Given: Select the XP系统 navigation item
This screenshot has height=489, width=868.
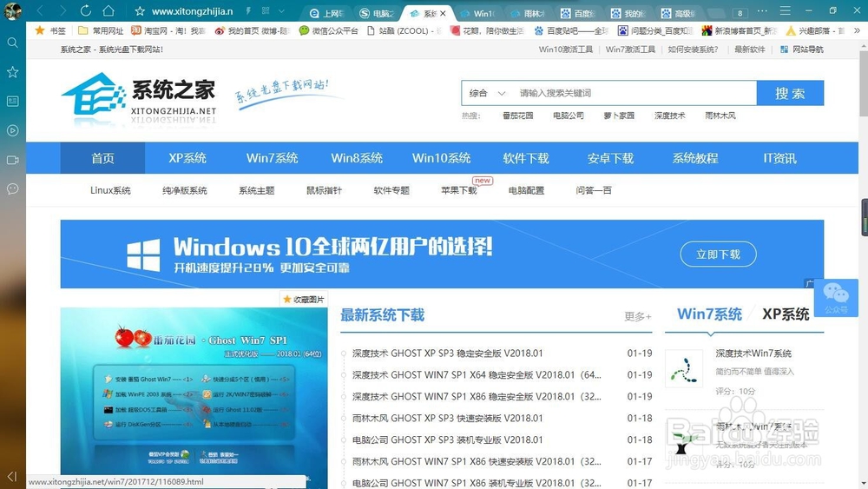Looking at the screenshot, I should tap(187, 158).
